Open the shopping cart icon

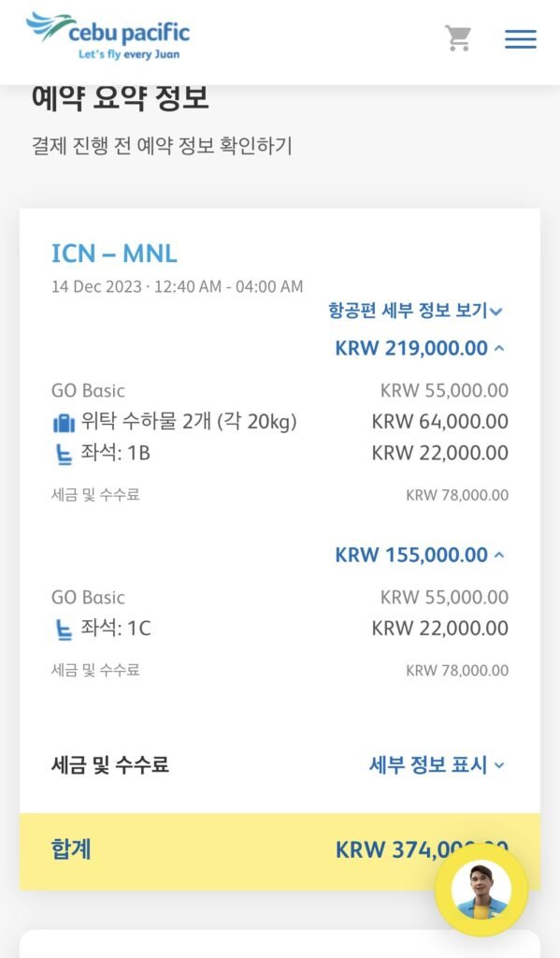[x=458, y=38]
